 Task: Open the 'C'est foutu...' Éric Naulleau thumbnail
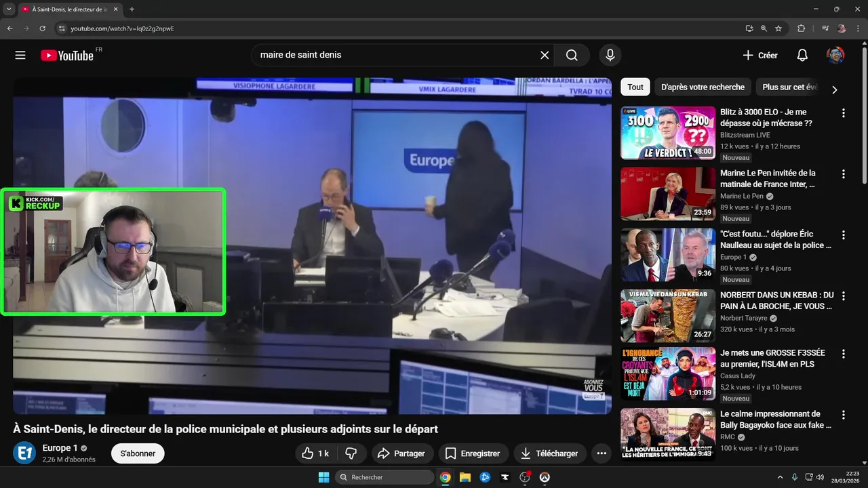pos(668,255)
